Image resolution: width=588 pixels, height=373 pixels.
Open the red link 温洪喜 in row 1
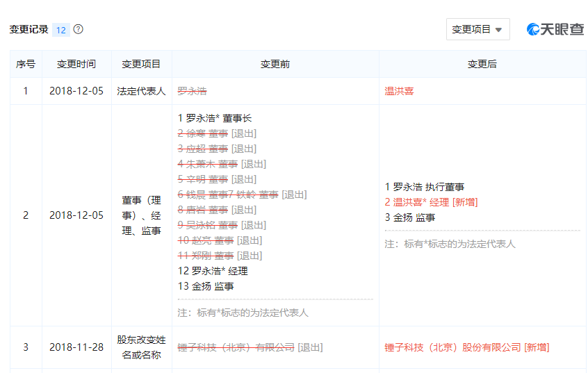[399, 91]
